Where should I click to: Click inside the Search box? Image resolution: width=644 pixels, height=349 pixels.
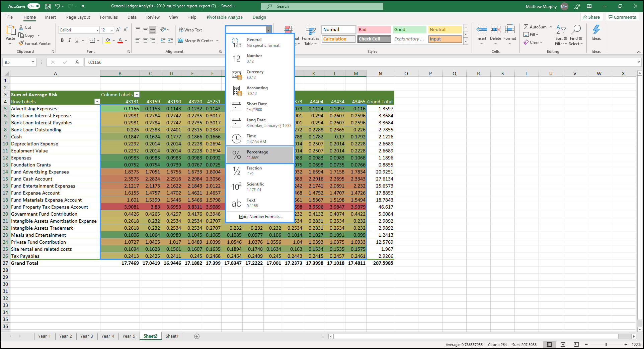click(321, 6)
